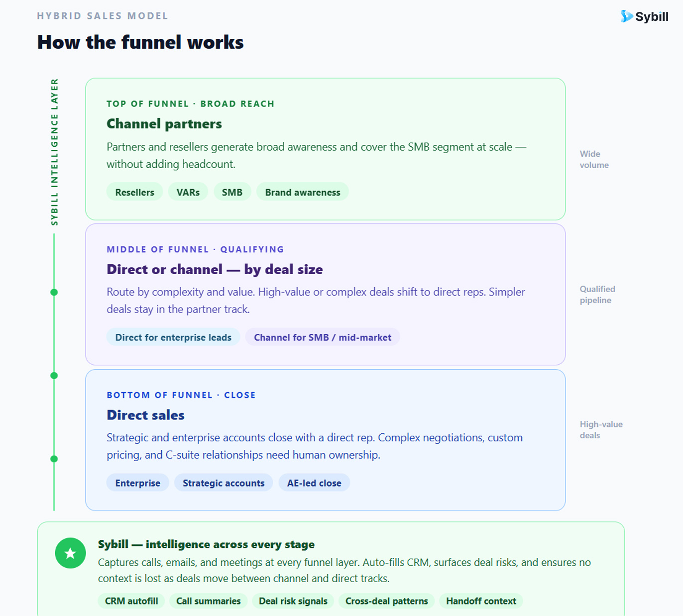Image resolution: width=683 pixels, height=616 pixels.
Task: Click the Sybill logo
Action: (x=644, y=16)
